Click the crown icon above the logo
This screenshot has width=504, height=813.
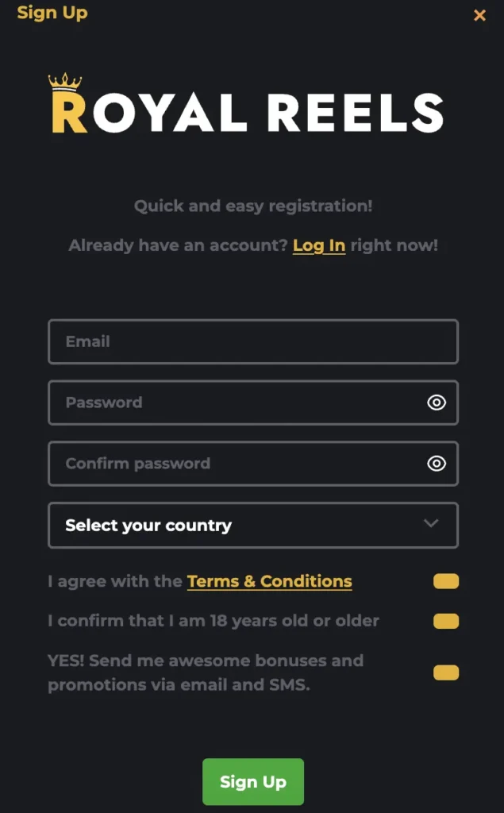[x=65, y=81]
